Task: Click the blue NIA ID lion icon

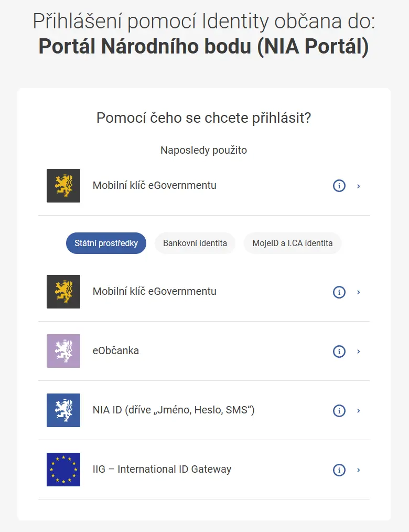Action: coord(63,410)
